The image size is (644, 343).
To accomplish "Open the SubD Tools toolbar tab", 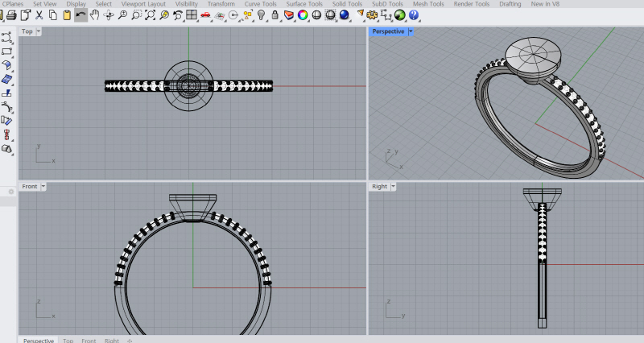I will click(x=387, y=4).
